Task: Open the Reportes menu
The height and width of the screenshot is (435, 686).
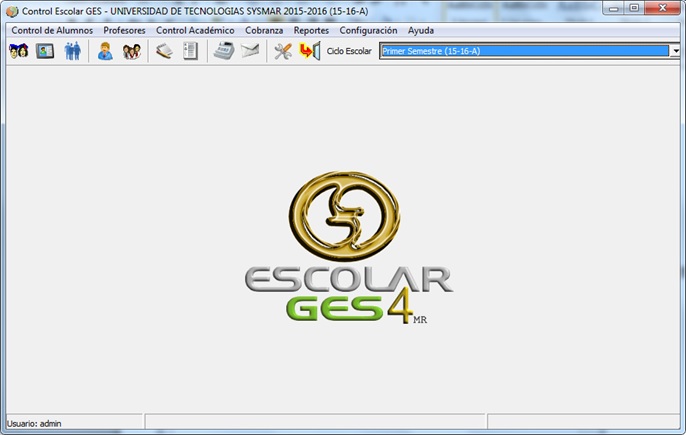Action: coord(311,31)
